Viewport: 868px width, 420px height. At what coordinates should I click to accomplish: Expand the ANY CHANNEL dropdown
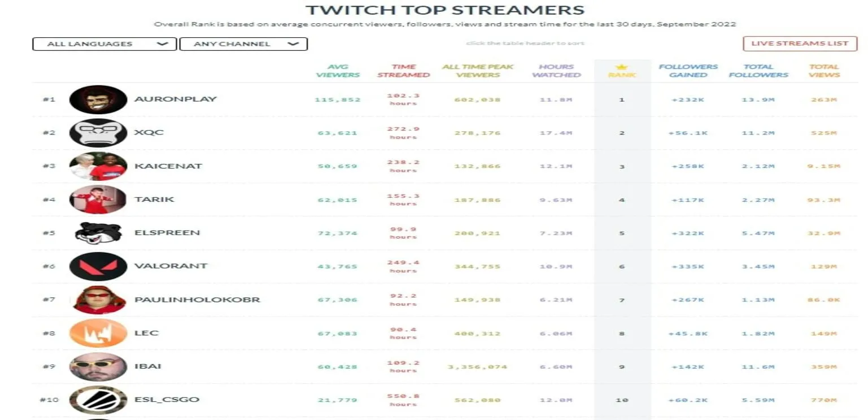tap(243, 44)
